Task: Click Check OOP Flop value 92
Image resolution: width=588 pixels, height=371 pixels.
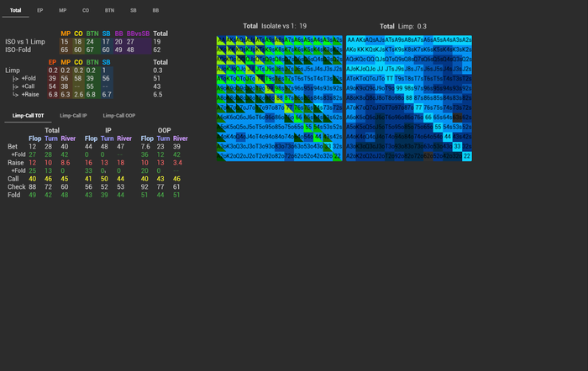Action: [x=144, y=186]
